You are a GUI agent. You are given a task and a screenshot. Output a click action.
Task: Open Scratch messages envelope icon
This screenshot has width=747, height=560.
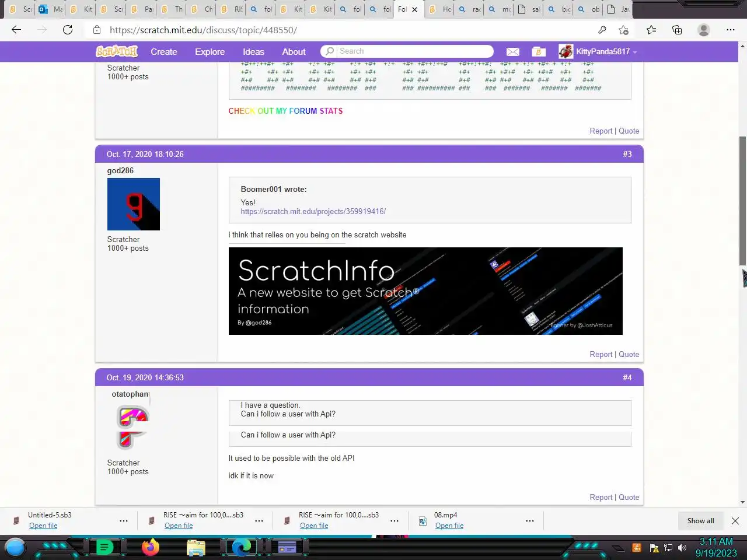pyautogui.click(x=512, y=52)
